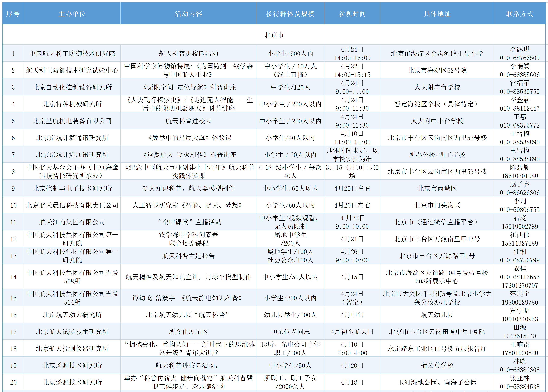Viewport: 548px width, 392px height.
Task: Select the 接待群体及规模 header cell
Action: click(290, 14)
